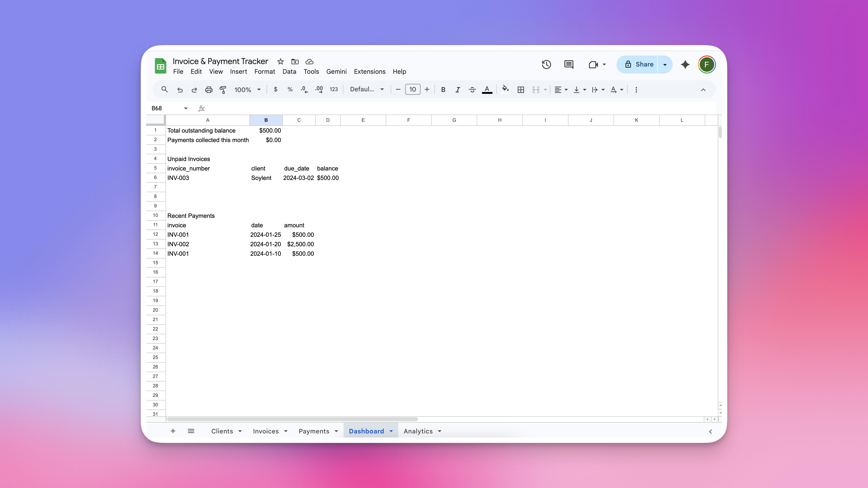Add a new sheet with the plus button
The image size is (868, 488).
pyautogui.click(x=173, y=431)
